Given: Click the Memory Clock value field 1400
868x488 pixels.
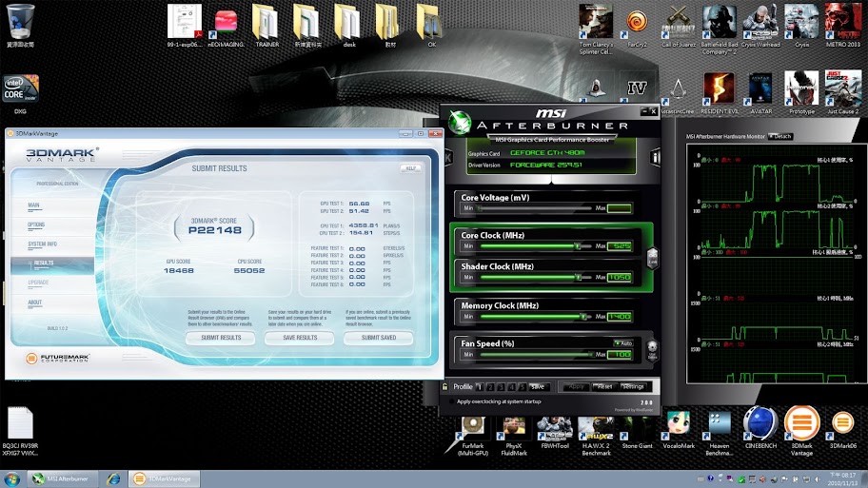Looking at the screenshot, I should [620, 317].
